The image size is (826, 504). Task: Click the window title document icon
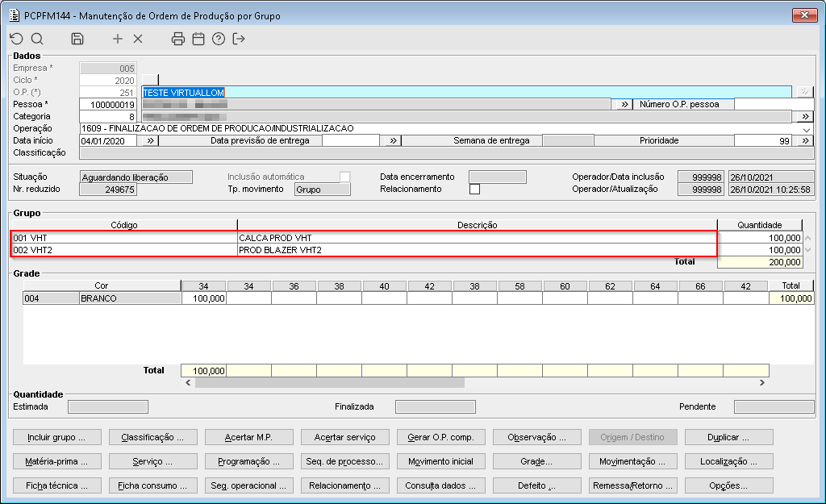[x=15, y=15]
